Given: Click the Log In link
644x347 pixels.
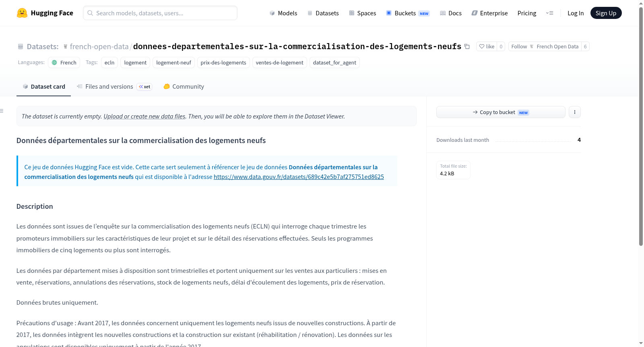Looking at the screenshot, I should point(576,13).
